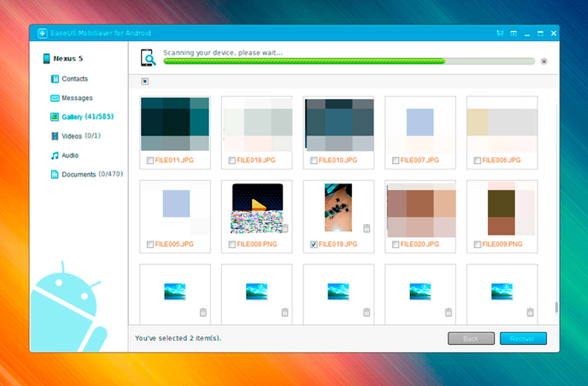Open Documents (0/470) category

pos(87,174)
